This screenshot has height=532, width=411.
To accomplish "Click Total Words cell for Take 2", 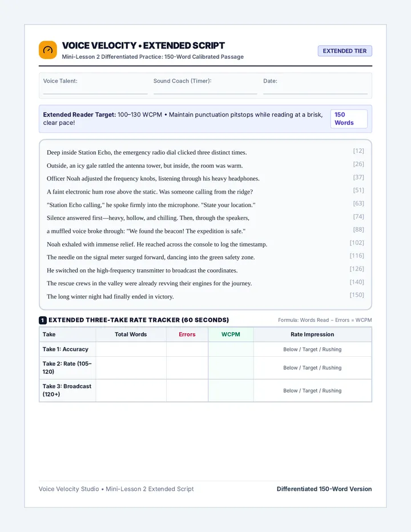I will 131,368.
